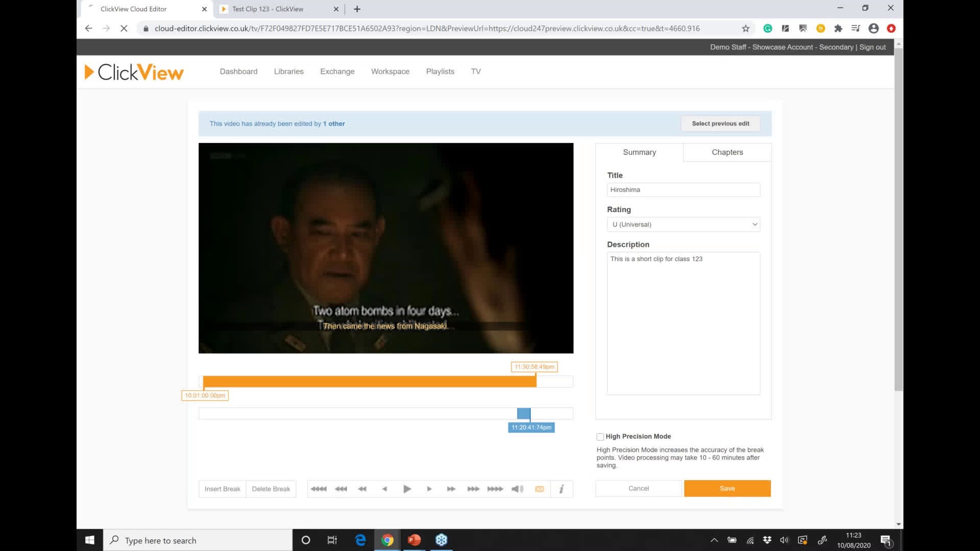Viewport: 980px width, 551px height.
Task: Click Select previous edit button
Action: 721,123
